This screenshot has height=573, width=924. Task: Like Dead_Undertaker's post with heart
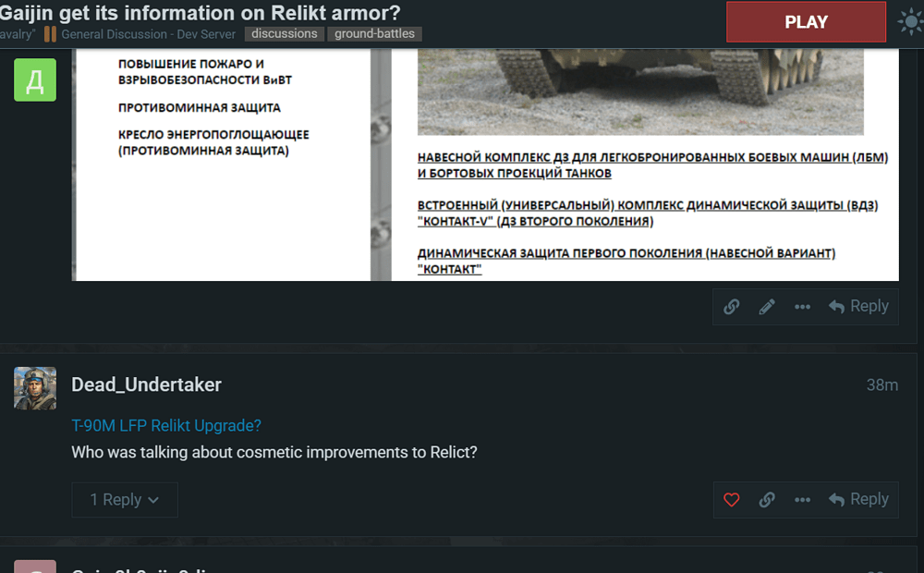(731, 500)
